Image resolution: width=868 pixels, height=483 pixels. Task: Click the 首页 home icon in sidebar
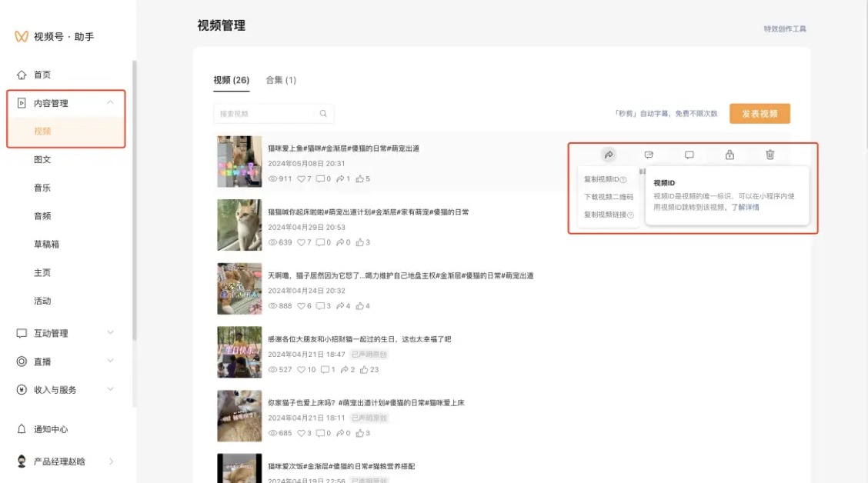[x=22, y=75]
